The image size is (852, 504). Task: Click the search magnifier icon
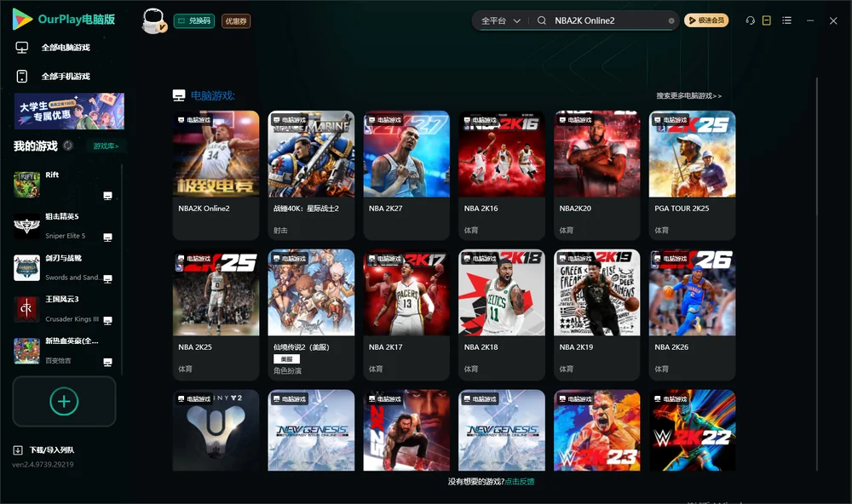541,20
